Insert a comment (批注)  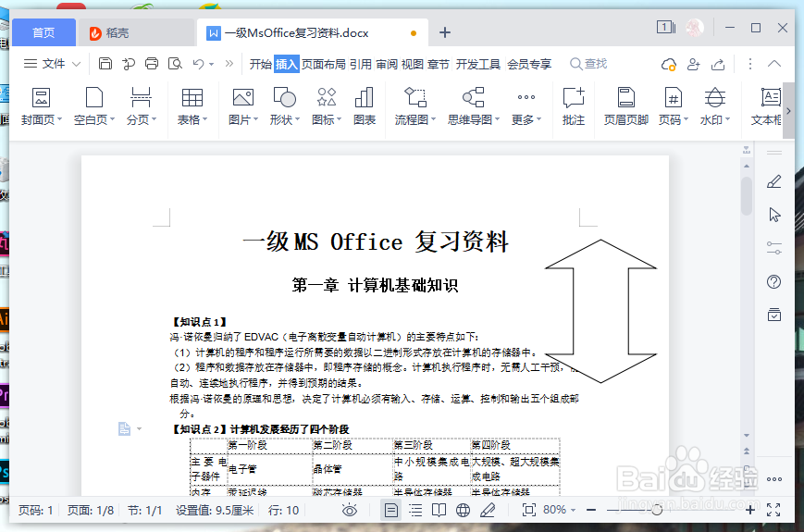coord(574,106)
